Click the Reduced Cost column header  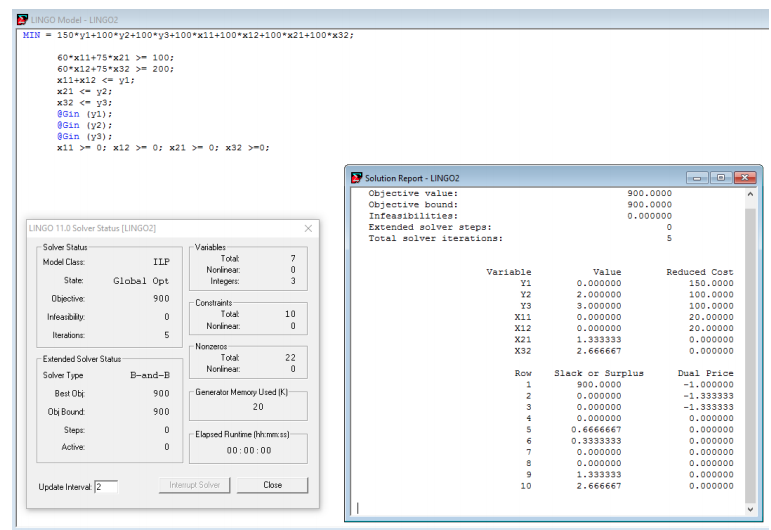699,272
